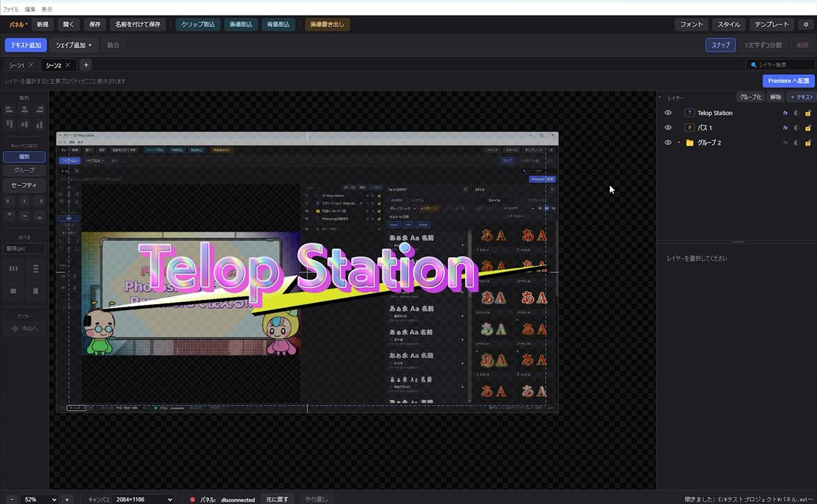
Task: Open the fx effects of グループ 2
Action: coord(786,143)
